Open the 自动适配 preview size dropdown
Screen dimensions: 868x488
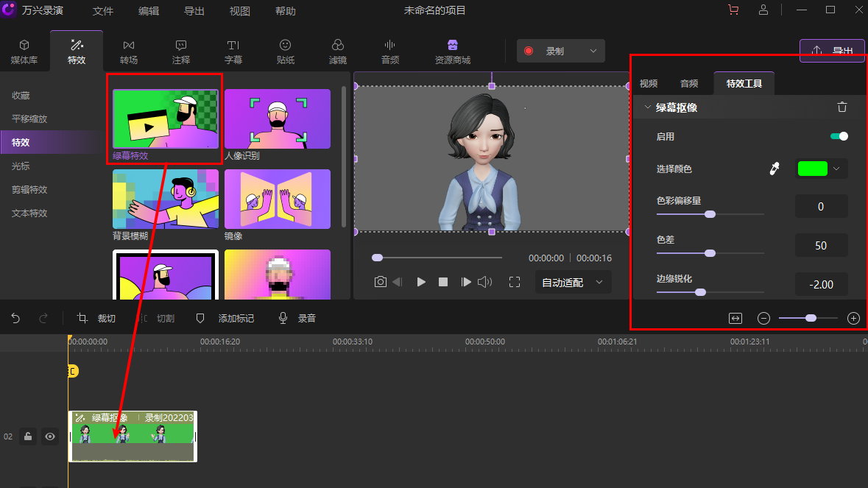(573, 283)
